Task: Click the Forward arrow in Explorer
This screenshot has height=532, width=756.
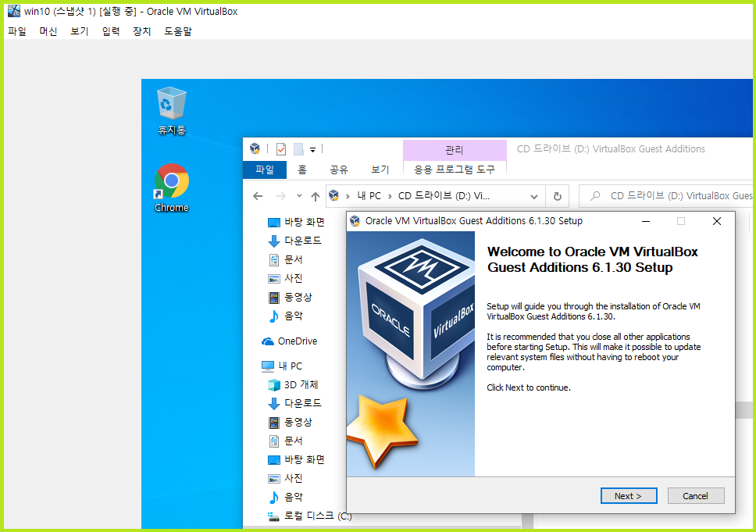Action: (x=280, y=196)
